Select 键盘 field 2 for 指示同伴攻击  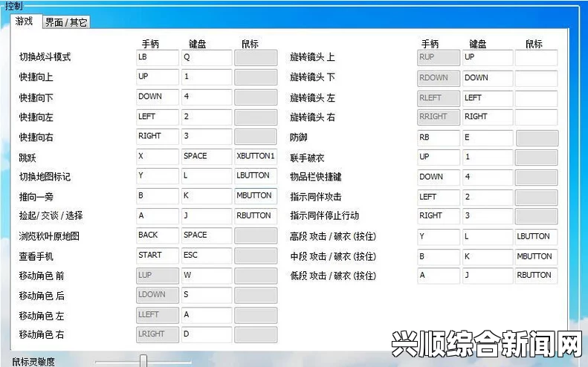click(x=488, y=197)
